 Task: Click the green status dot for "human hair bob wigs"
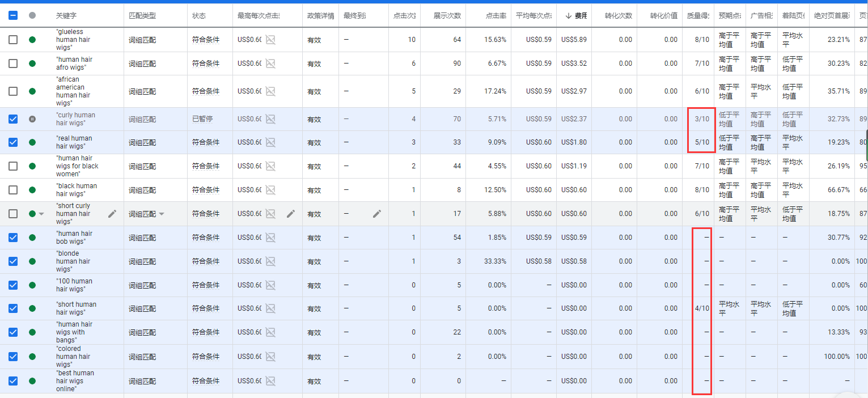[x=32, y=238]
